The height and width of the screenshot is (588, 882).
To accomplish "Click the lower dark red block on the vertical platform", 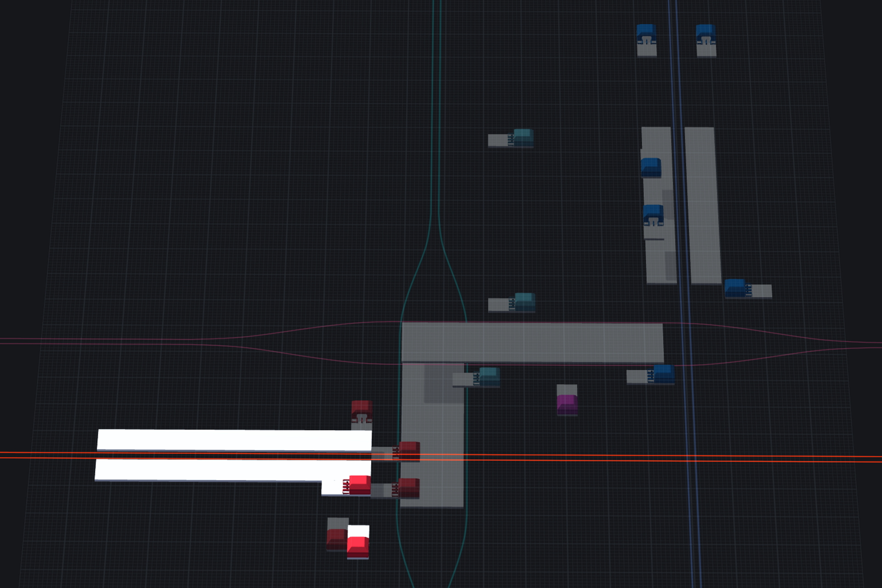I will [408, 487].
